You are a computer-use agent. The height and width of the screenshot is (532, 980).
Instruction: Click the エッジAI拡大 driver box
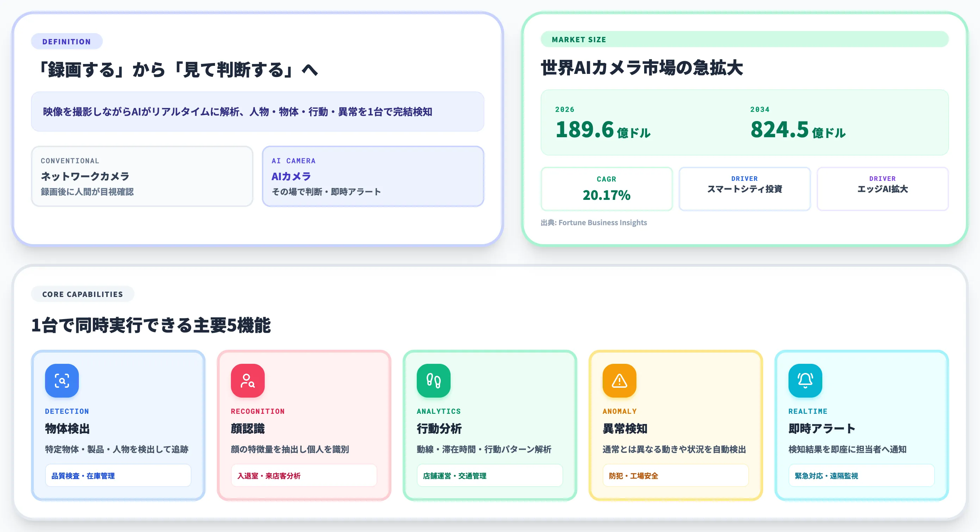[882, 189]
